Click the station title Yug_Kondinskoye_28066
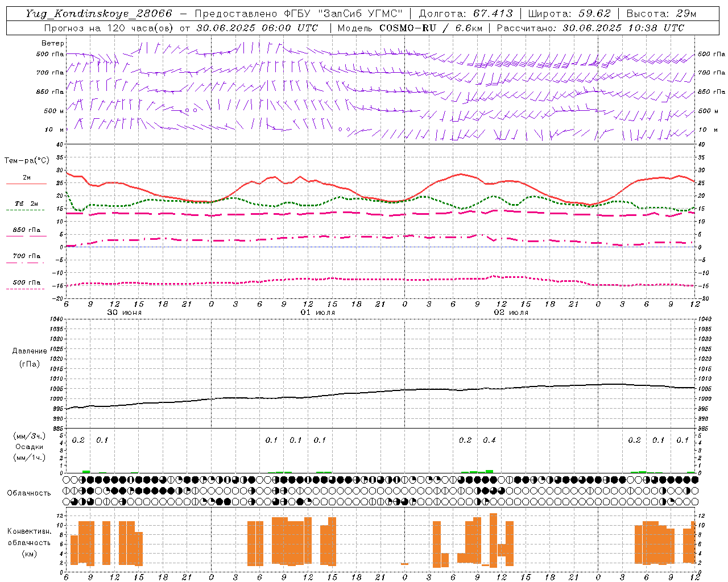The height and width of the screenshot is (582, 728). 98,14
